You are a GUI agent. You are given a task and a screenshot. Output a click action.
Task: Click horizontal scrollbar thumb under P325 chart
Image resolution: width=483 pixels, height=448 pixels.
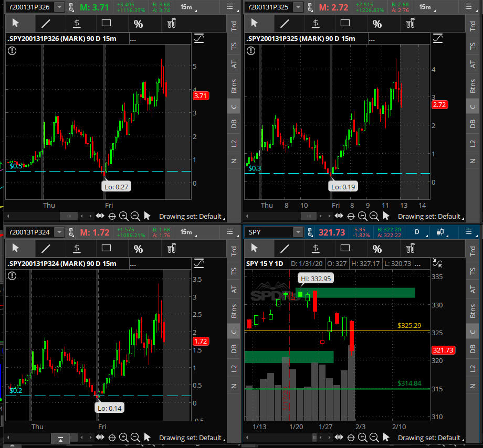point(309,216)
